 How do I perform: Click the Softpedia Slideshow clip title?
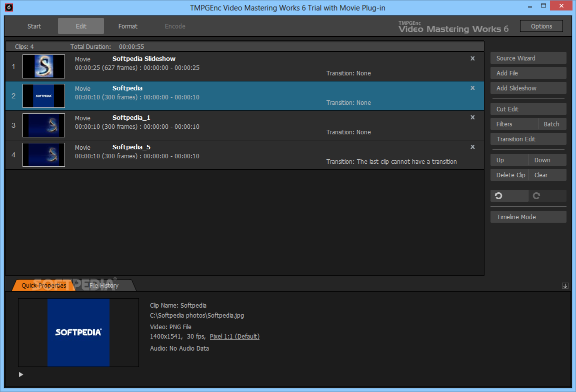[x=143, y=59]
